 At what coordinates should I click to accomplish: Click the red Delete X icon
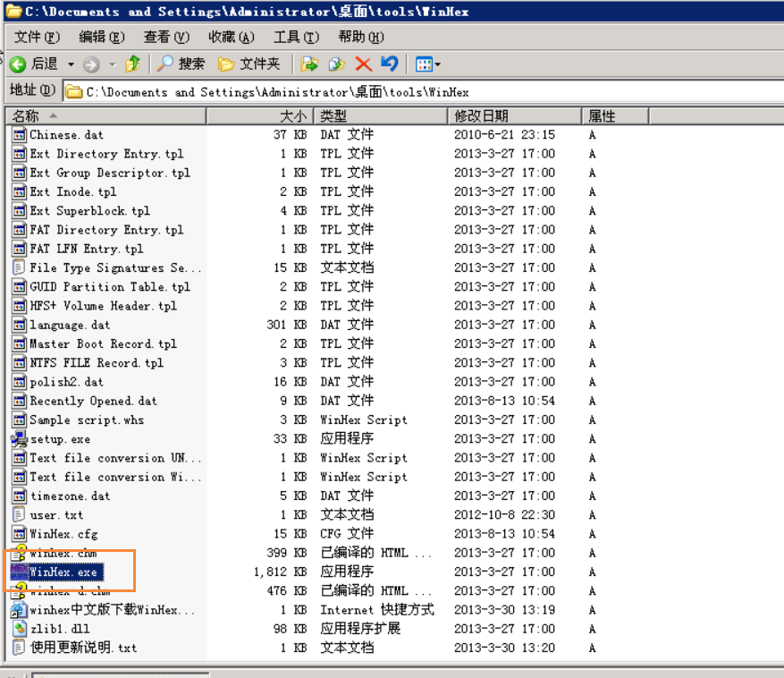point(364,64)
